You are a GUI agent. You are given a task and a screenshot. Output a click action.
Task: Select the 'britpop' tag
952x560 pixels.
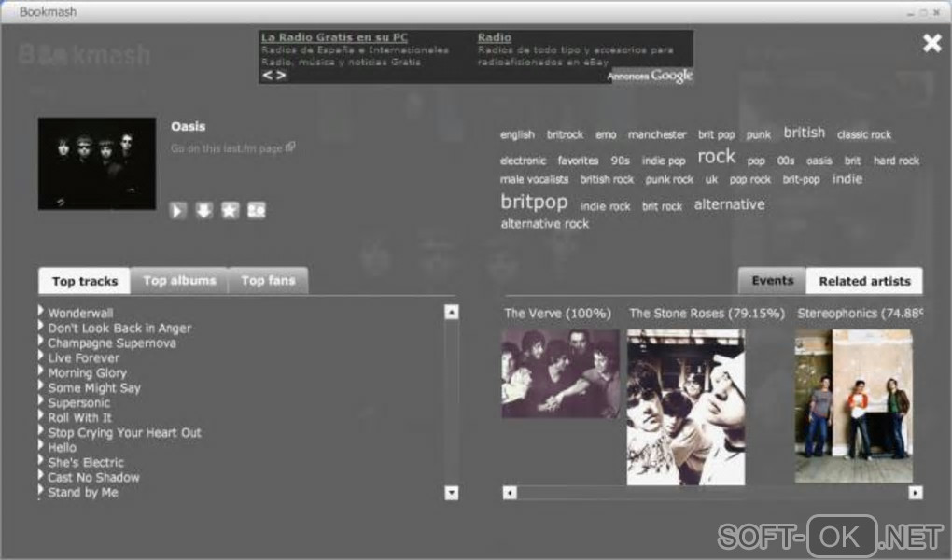point(534,202)
